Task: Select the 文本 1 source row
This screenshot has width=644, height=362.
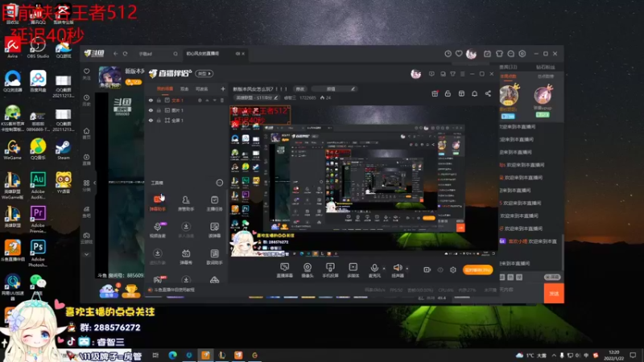Action: [x=187, y=101]
